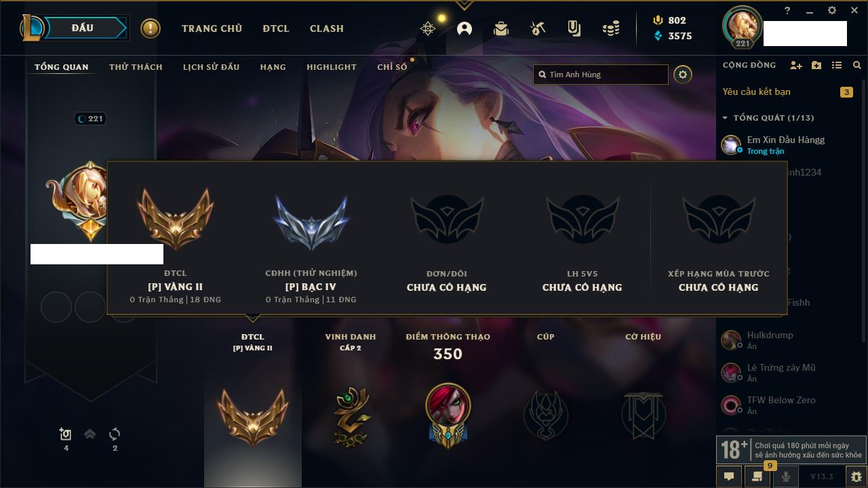Image resolution: width=868 pixels, height=488 pixels.
Task: Click the yellow exclamation alert icon
Action: (151, 28)
